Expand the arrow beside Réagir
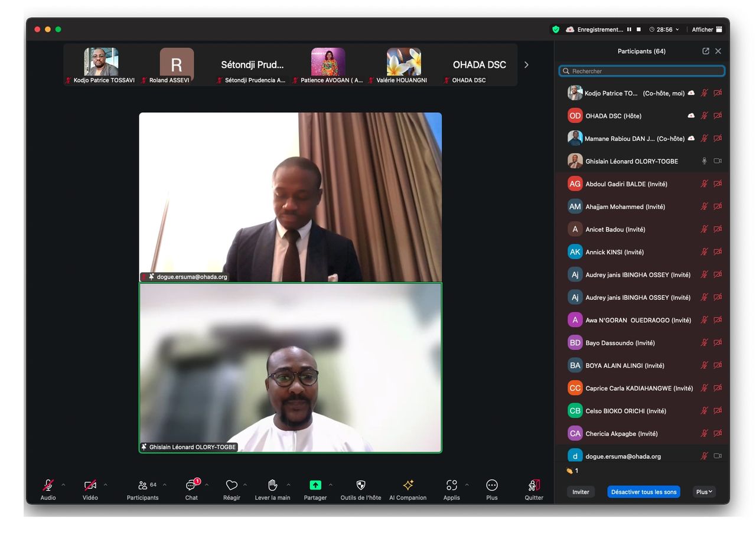 pos(245,485)
